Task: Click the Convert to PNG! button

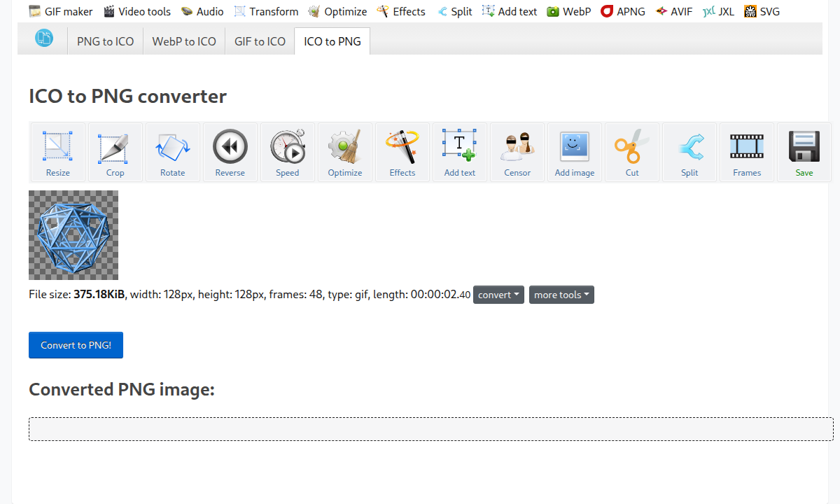Action: point(76,345)
